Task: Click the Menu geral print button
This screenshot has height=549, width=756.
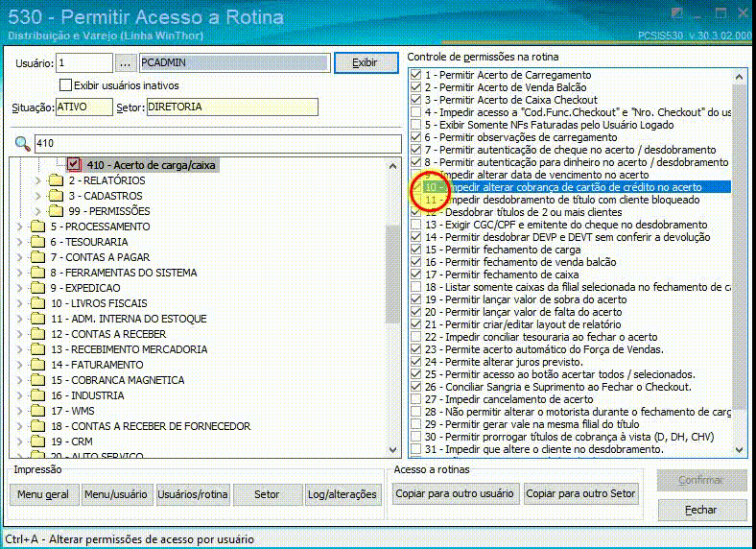Action: pos(43,494)
